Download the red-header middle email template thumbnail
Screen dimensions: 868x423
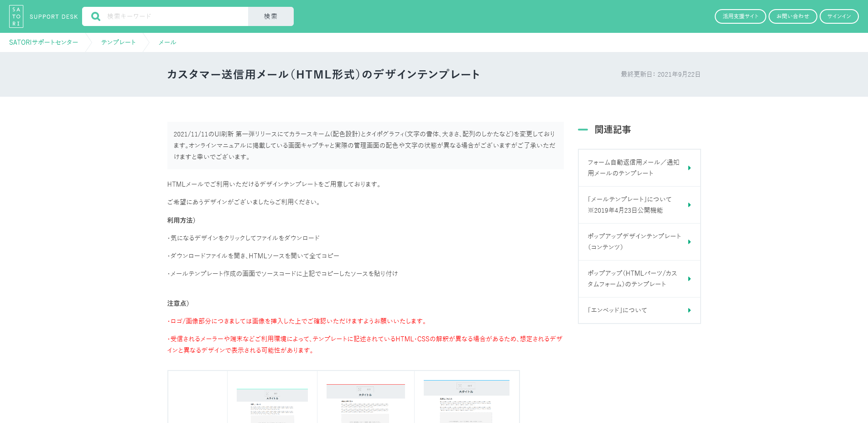(365, 403)
